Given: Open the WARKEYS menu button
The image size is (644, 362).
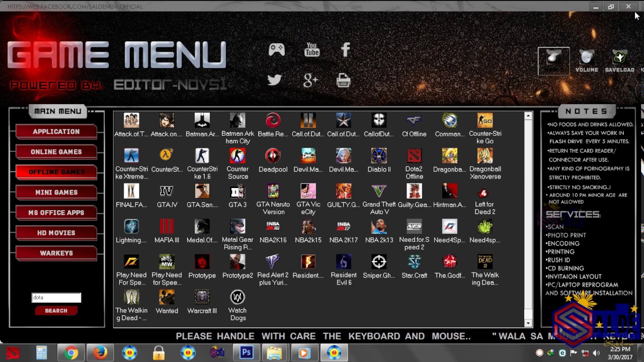Looking at the screenshot, I should (x=56, y=253).
